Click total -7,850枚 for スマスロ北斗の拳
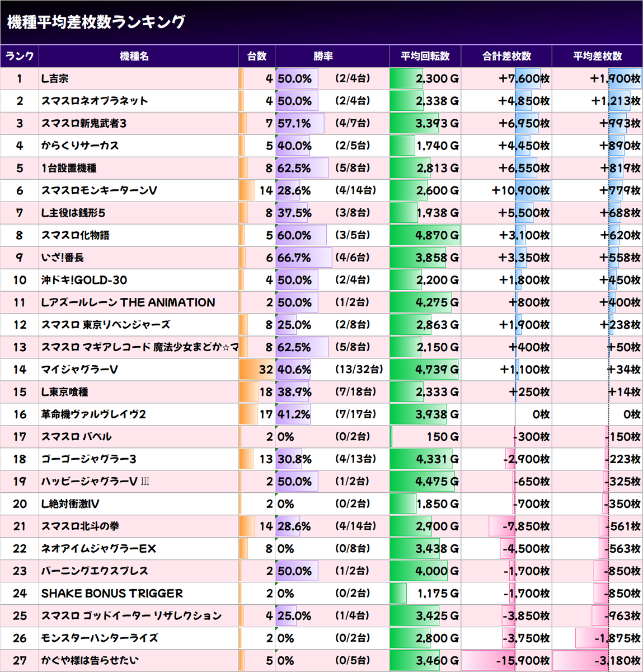This screenshot has height=672, width=643. (526, 526)
